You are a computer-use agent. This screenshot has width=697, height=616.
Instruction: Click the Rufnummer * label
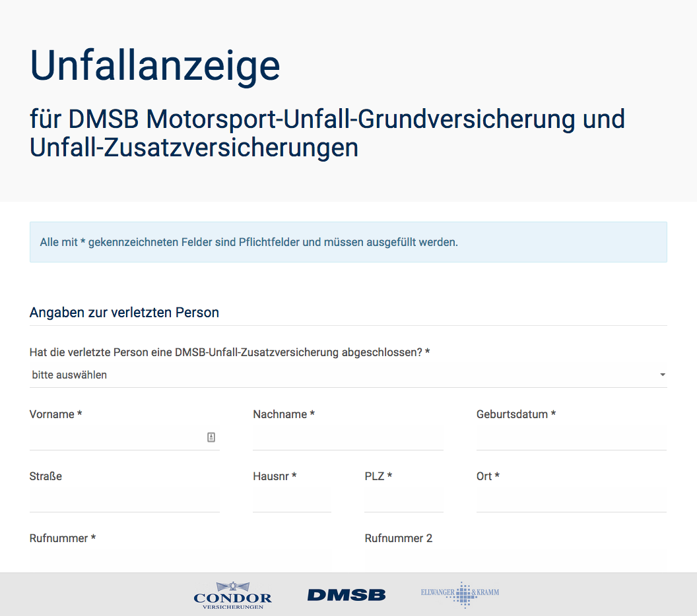63,538
